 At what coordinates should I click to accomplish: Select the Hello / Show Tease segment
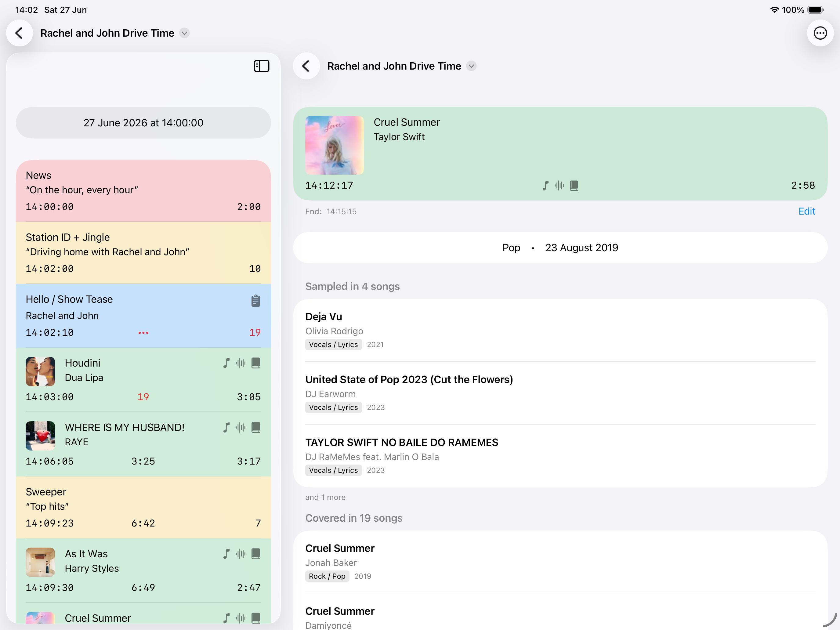(143, 316)
